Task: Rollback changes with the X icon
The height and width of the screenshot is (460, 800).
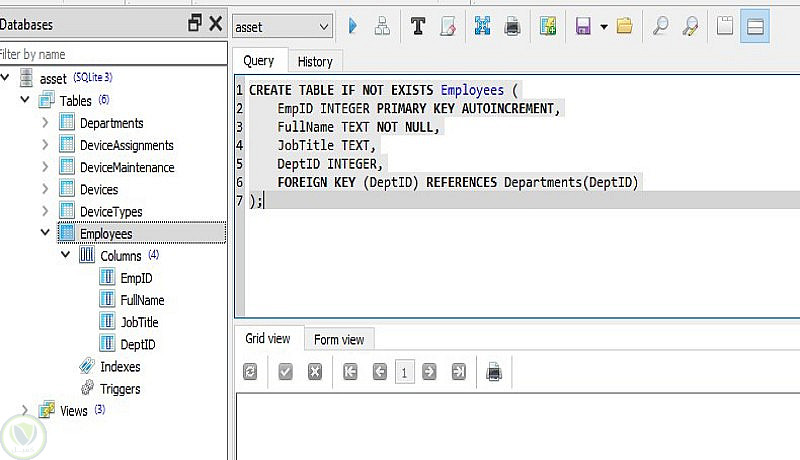Action: point(315,372)
